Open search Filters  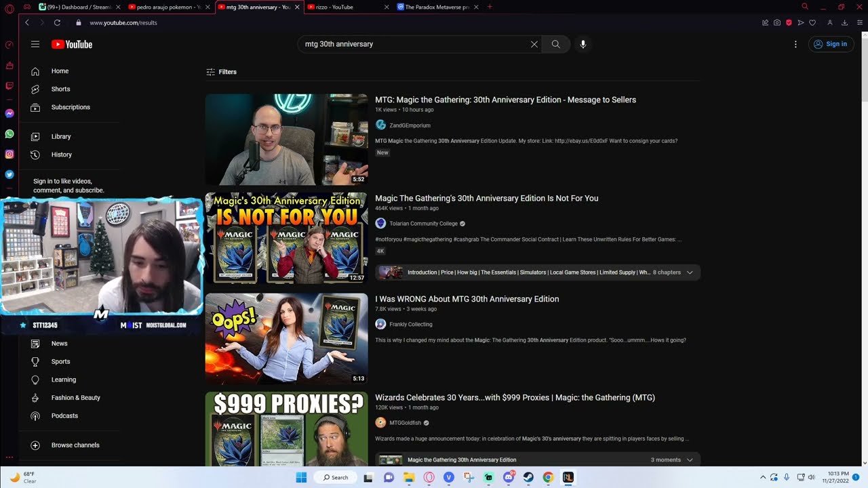[x=222, y=72]
